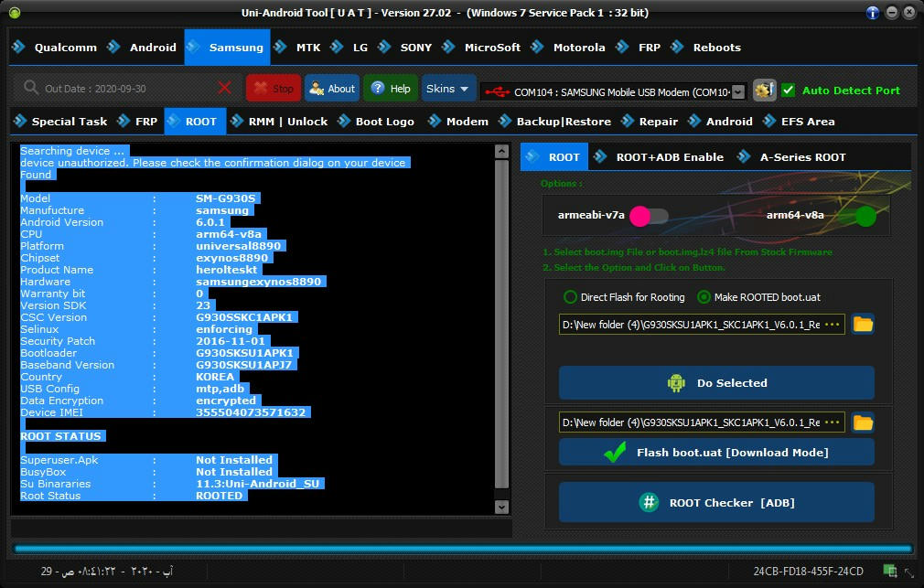Click the boot.img file path field
924x588 pixels.
(x=702, y=325)
